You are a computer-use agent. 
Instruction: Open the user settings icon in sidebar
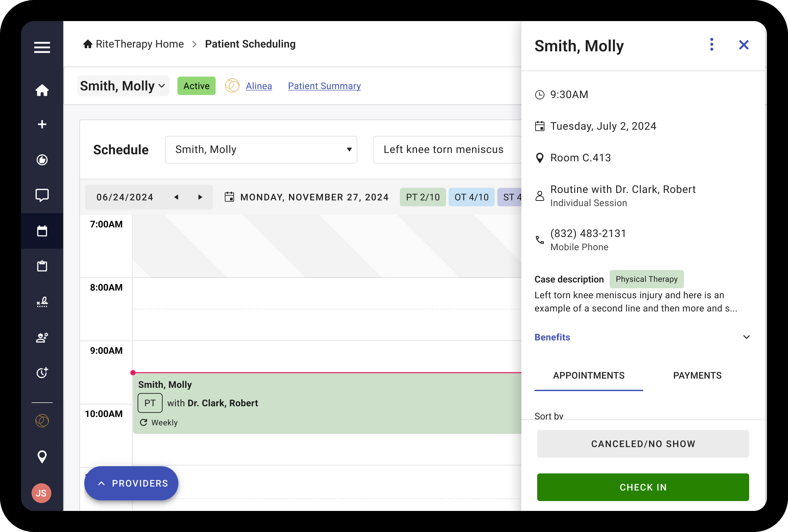pos(42,337)
